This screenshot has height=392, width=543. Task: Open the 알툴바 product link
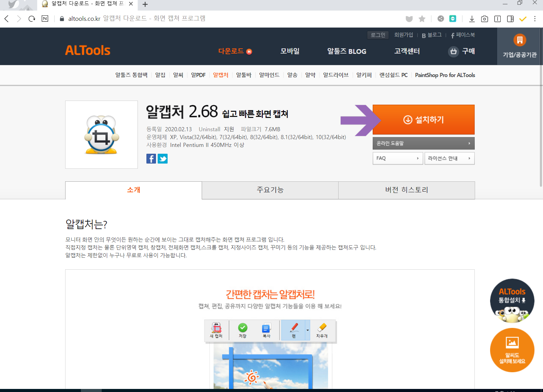click(x=244, y=75)
